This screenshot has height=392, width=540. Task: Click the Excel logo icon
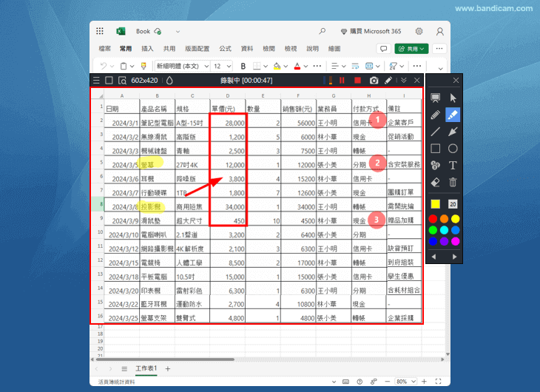tap(121, 31)
